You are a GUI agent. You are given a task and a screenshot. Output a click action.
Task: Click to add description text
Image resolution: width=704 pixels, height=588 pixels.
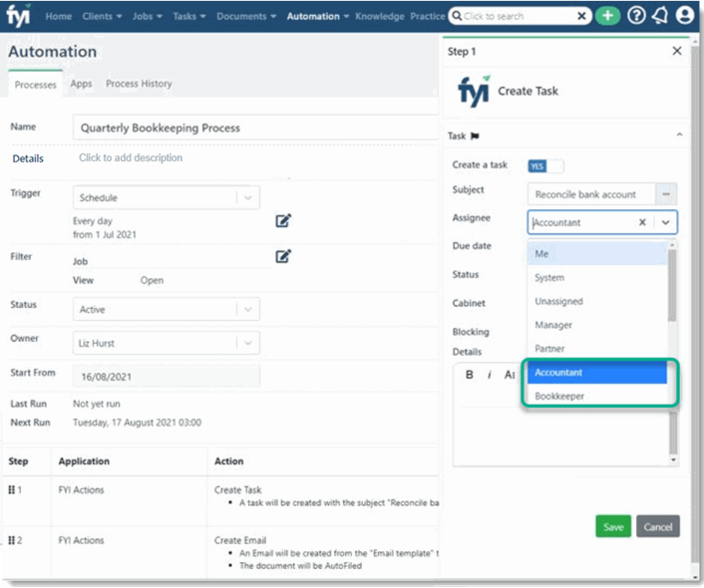[131, 157]
